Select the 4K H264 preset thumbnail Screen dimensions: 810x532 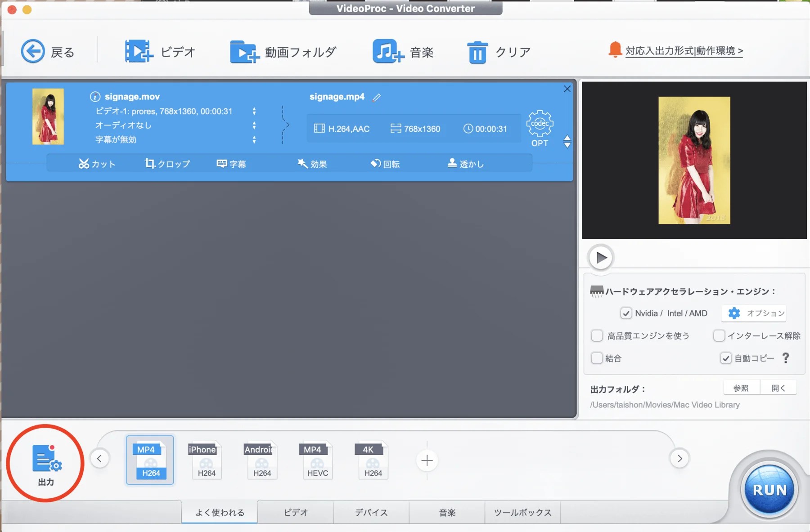tap(373, 460)
